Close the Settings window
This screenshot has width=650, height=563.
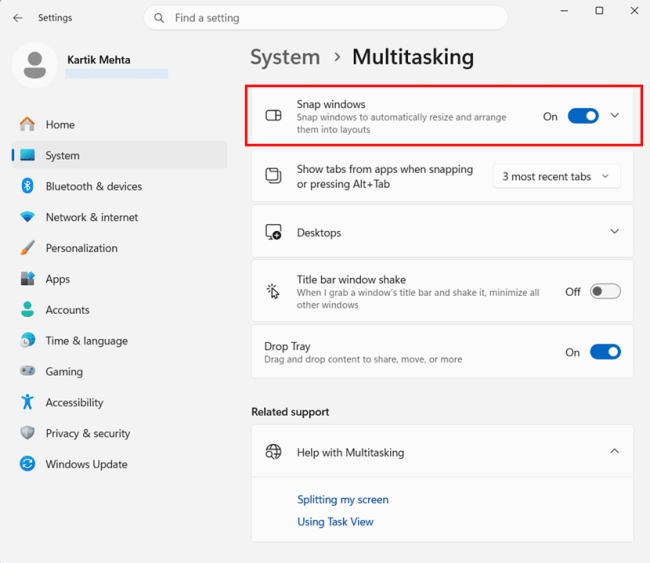[634, 11]
